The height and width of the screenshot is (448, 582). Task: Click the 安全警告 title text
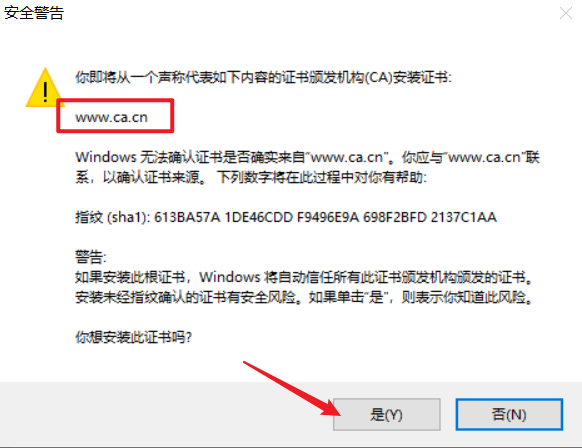tap(34, 13)
